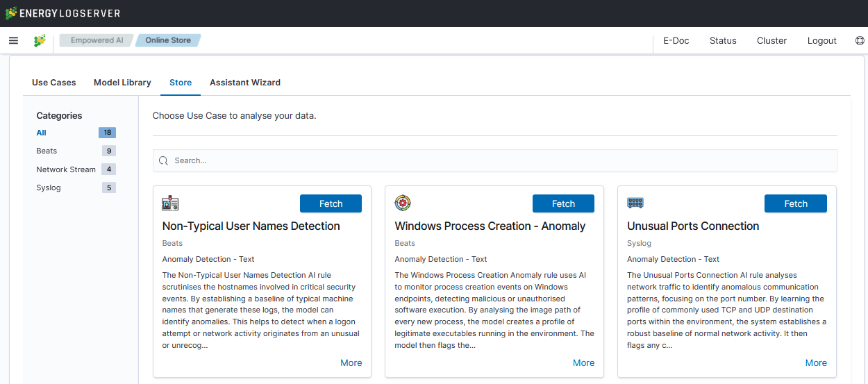
Task: Click the Energy Logserver brand logo in header
Action: pos(62,13)
